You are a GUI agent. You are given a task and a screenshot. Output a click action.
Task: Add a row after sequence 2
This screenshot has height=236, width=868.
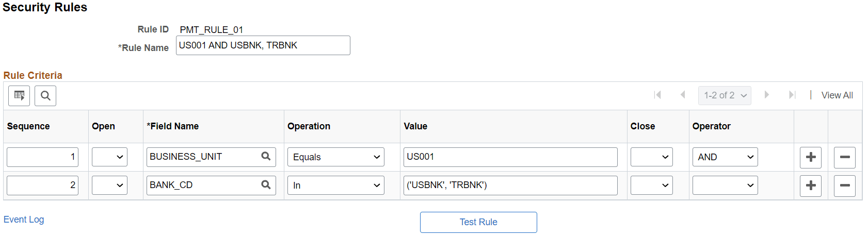coord(810,186)
